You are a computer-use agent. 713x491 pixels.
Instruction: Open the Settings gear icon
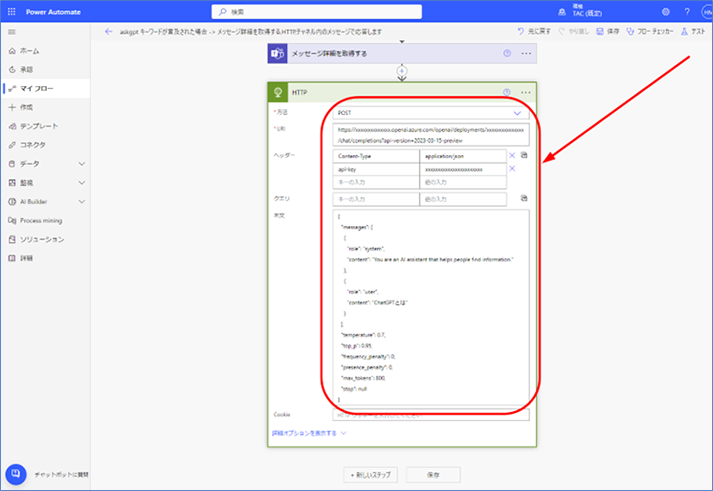(x=666, y=12)
